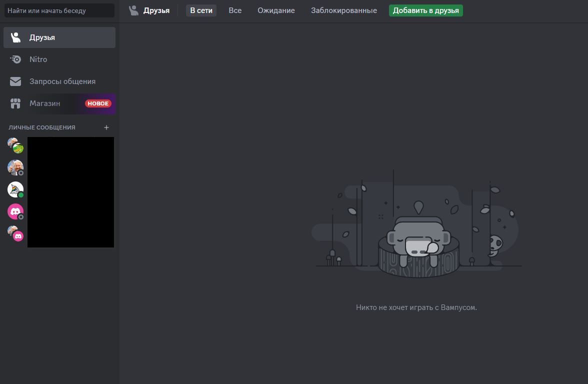Select the В сети tab
588x384 pixels.
pyautogui.click(x=201, y=10)
